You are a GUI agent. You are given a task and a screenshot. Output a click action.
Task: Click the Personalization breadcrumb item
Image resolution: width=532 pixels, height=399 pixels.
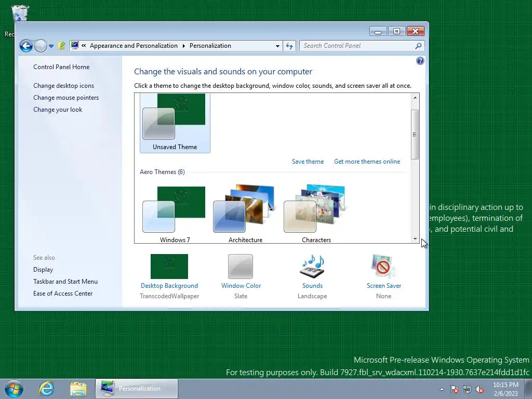tap(210, 46)
